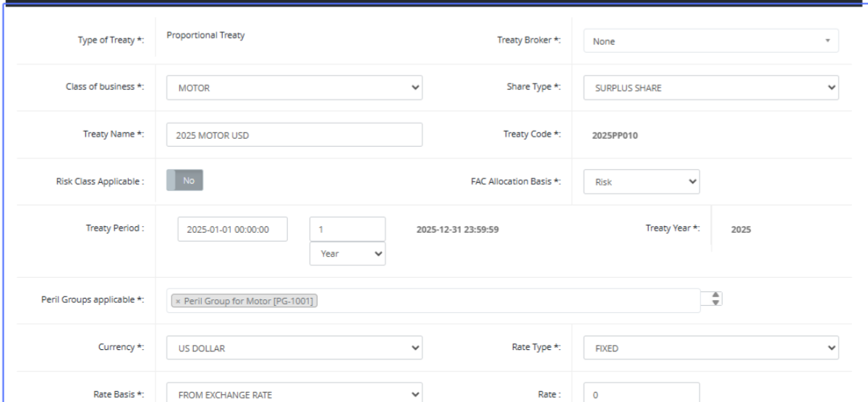Click into the Treaty Name field

pos(294,135)
